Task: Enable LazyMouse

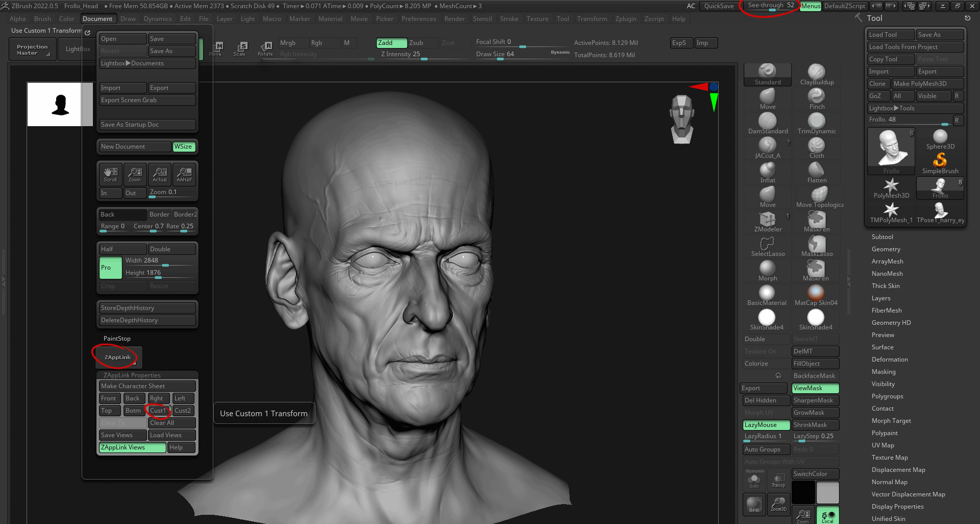Action: (765, 424)
